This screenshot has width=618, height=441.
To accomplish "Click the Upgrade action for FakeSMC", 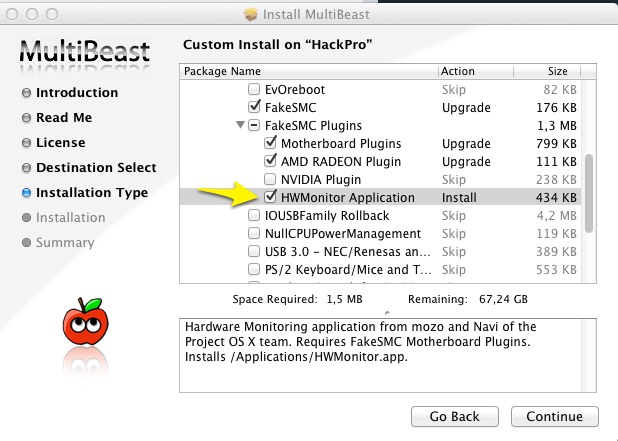I will click(x=466, y=108).
